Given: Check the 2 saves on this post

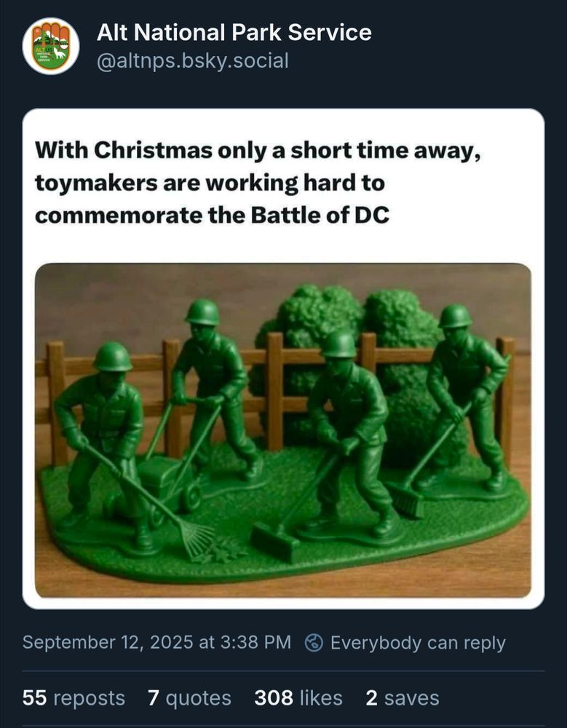Looking at the screenshot, I should point(402,697).
